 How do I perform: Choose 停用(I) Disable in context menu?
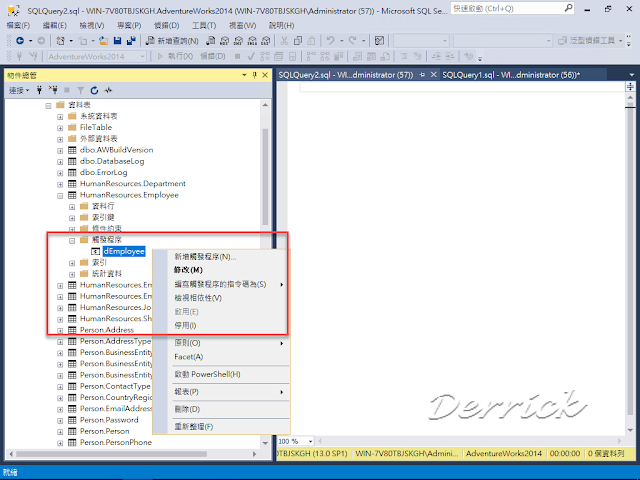221,325
